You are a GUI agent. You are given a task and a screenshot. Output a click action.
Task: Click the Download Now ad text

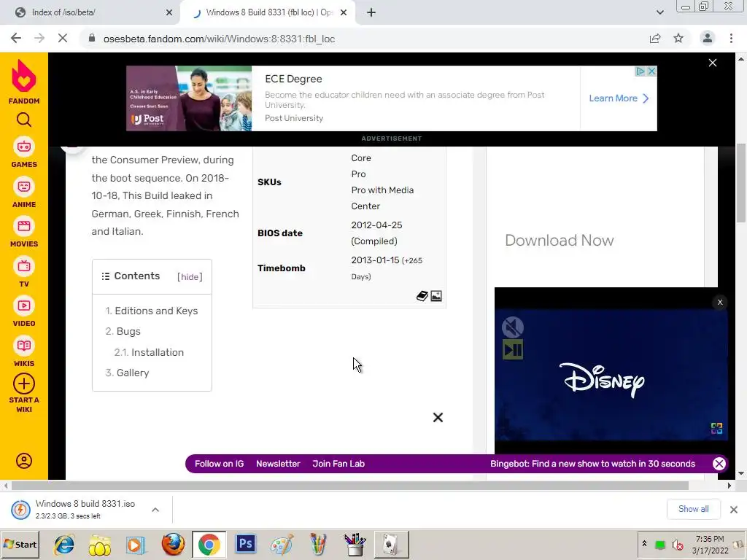(x=560, y=241)
